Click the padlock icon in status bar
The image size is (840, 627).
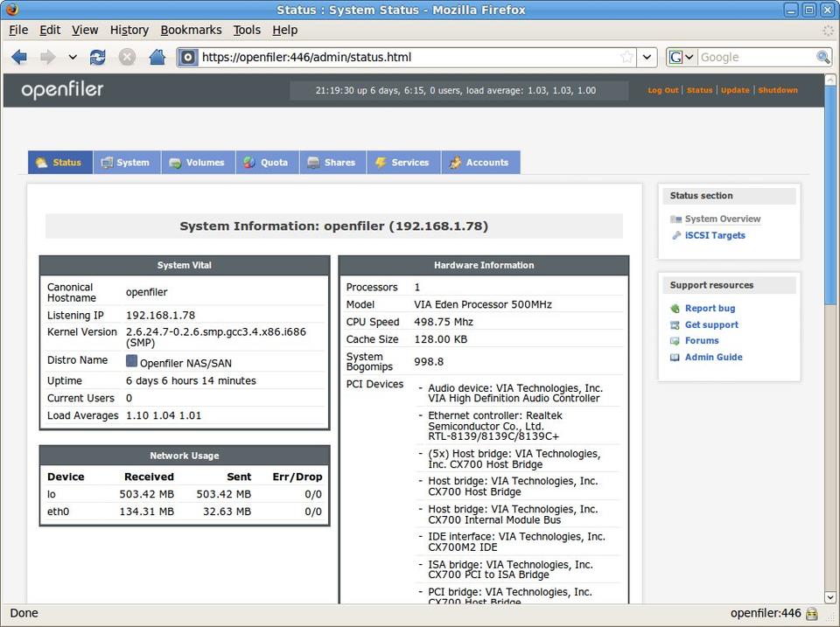[x=812, y=614]
